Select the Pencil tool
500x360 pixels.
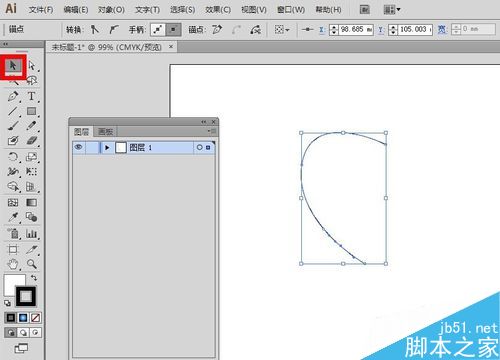[x=32, y=126]
